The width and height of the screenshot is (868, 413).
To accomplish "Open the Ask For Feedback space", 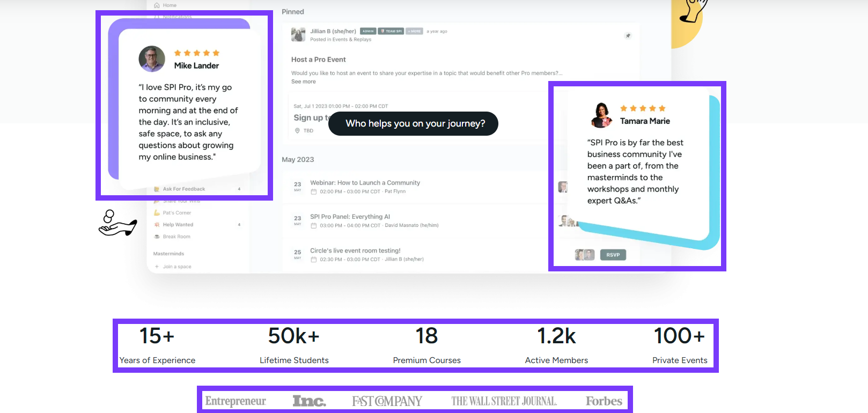I will pos(183,189).
